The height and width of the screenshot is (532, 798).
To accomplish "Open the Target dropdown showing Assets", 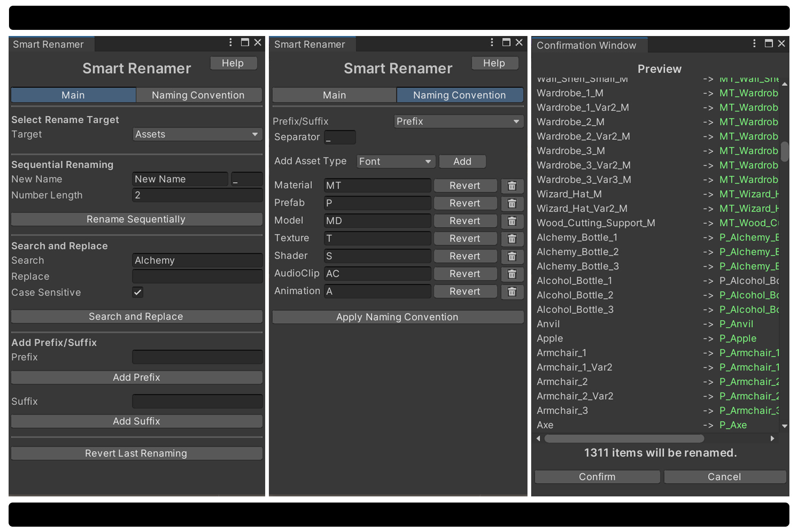I will point(197,134).
